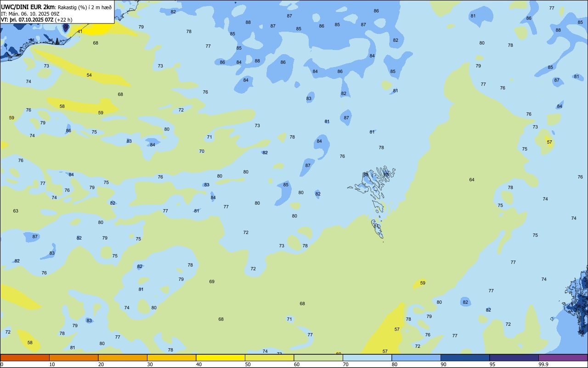588x368 pixels.
Task: Click the "40" legend scale label
Action: (x=199, y=364)
